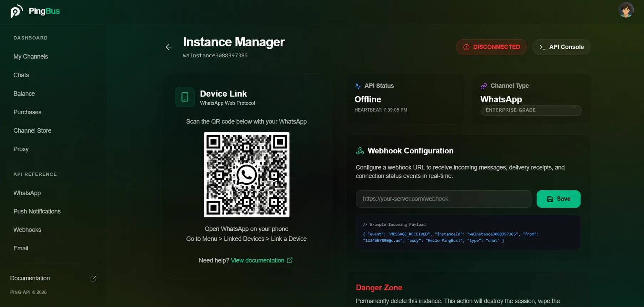Screen dimensions: 644x307
Task: Open Email API reference
Action: coord(21,248)
